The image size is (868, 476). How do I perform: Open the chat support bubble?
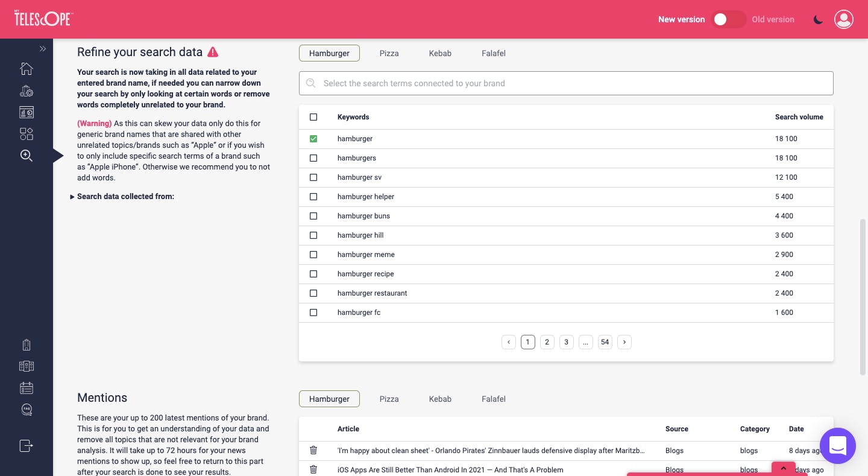838,446
